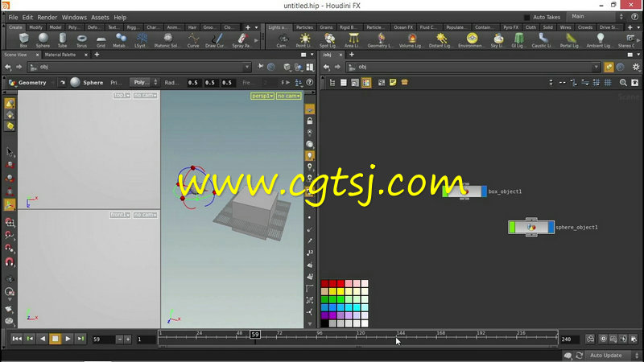Add a Caustic Light
Viewport: 644px width, 362px height.
(x=543, y=40)
